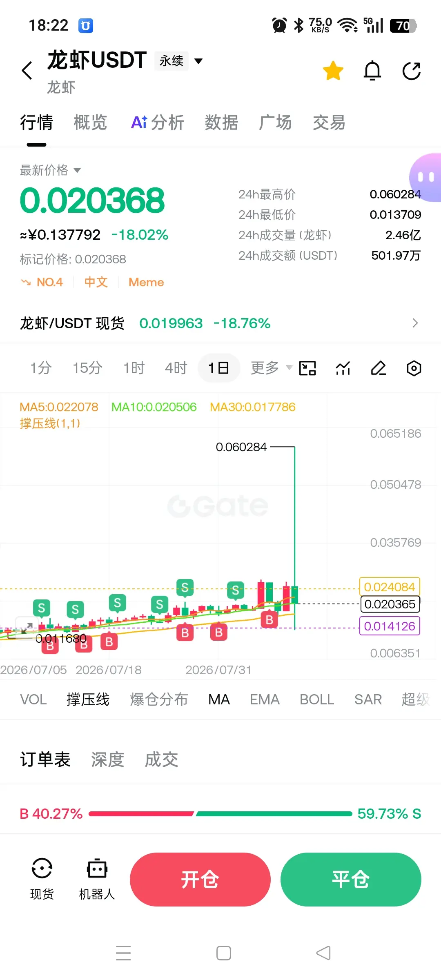Image resolution: width=441 pixels, height=980 pixels.
Task: Tap the share arrow icon
Action: (412, 71)
